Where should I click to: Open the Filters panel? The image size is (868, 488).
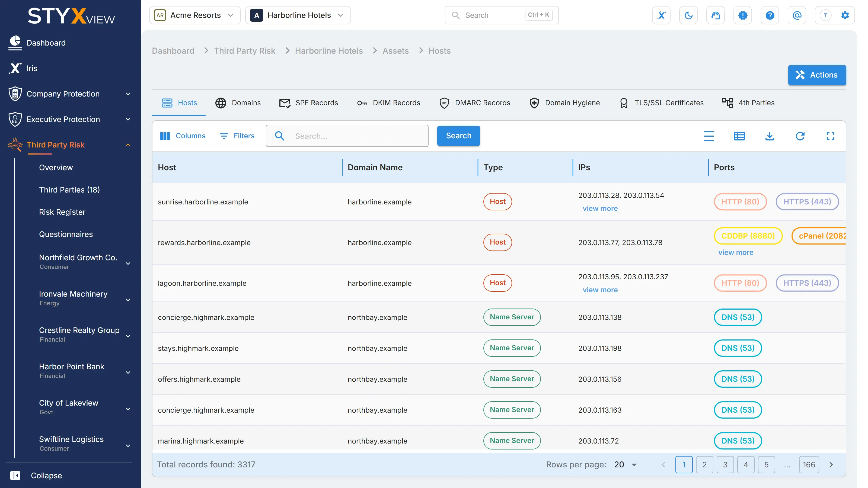pos(237,136)
